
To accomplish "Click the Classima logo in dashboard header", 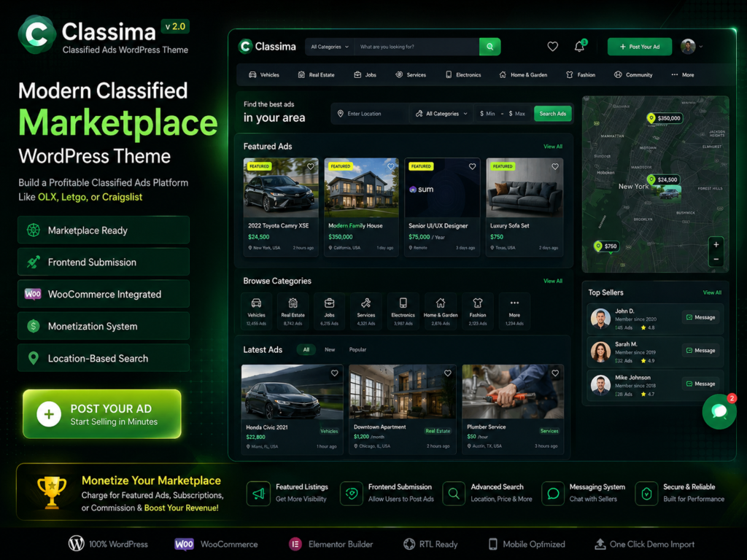I will pos(267,47).
